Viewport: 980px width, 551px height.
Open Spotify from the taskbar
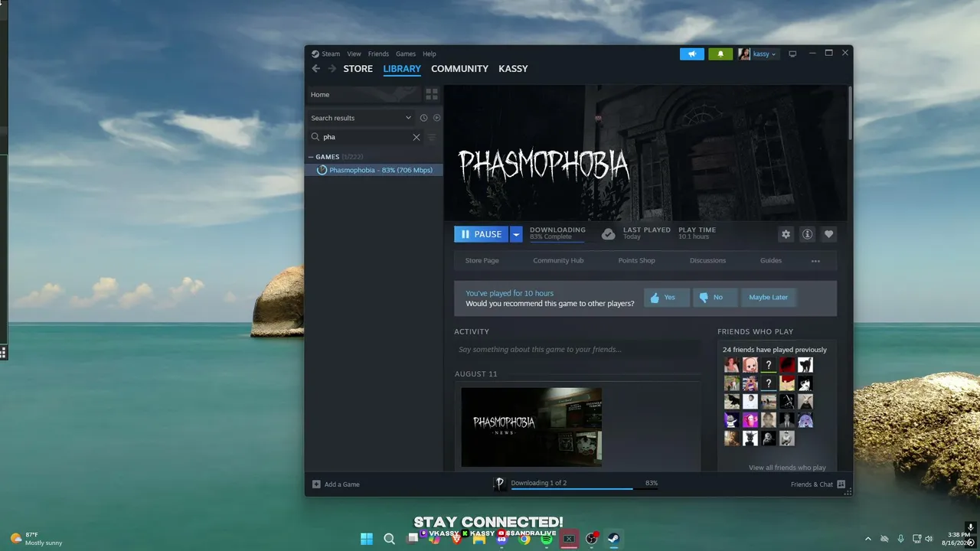[547, 539]
